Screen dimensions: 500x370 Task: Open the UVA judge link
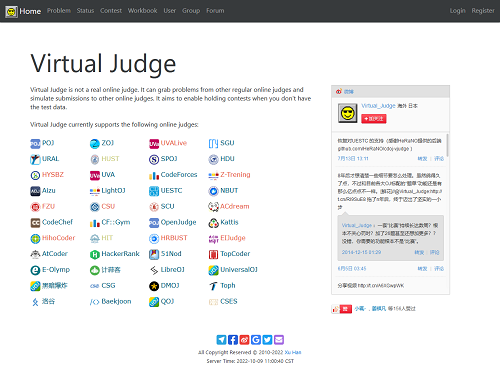(x=108, y=175)
